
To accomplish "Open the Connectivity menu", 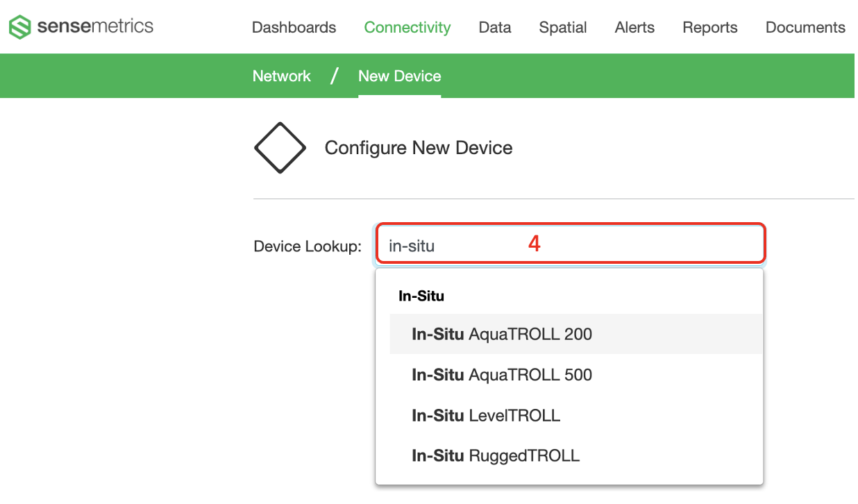I will (x=407, y=28).
